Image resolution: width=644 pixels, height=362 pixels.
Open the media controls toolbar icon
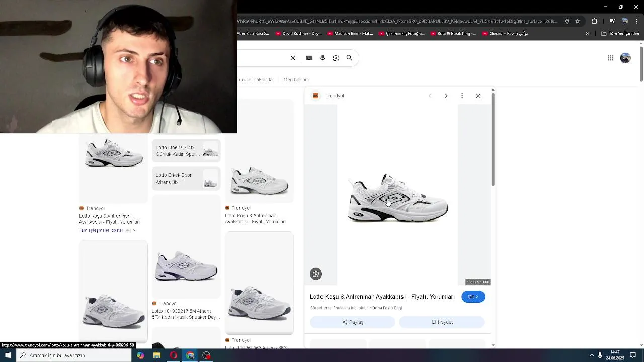click(x=612, y=21)
